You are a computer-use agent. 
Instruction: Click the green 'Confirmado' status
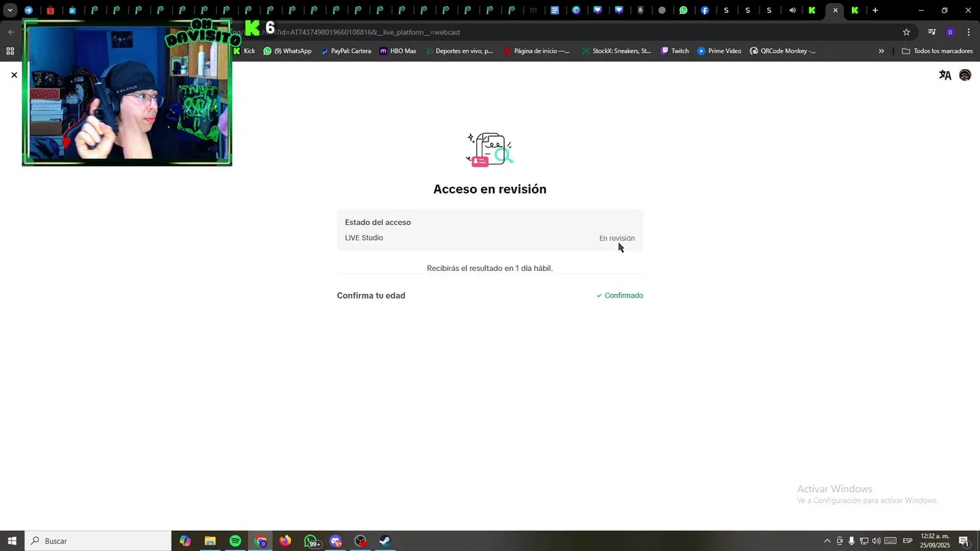(620, 295)
